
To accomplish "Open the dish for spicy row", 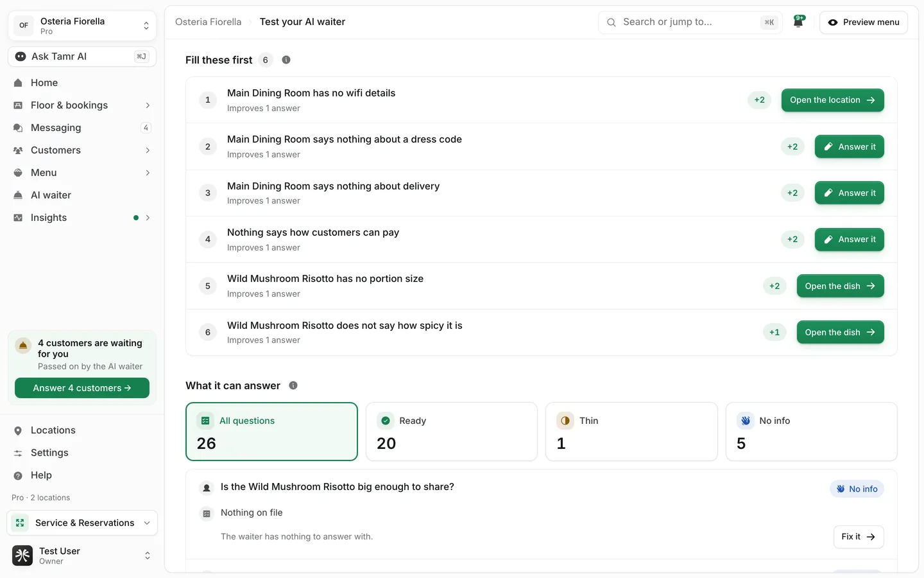I will pos(840,332).
